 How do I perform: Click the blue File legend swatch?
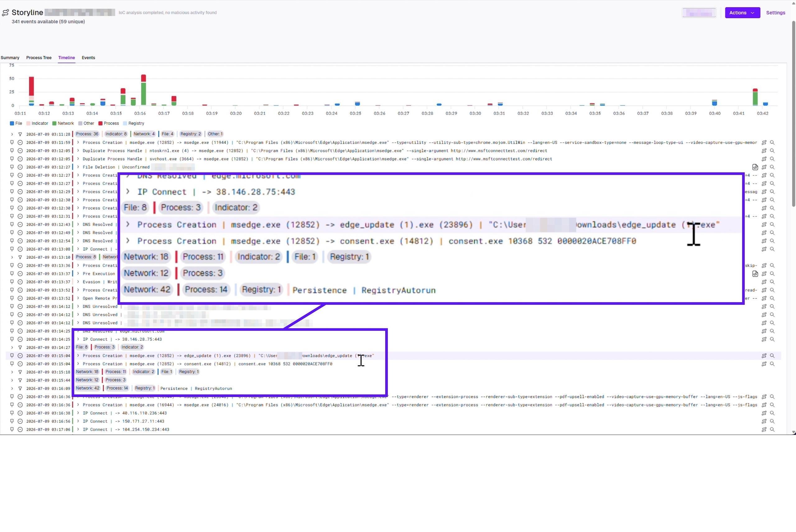tap(12, 123)
